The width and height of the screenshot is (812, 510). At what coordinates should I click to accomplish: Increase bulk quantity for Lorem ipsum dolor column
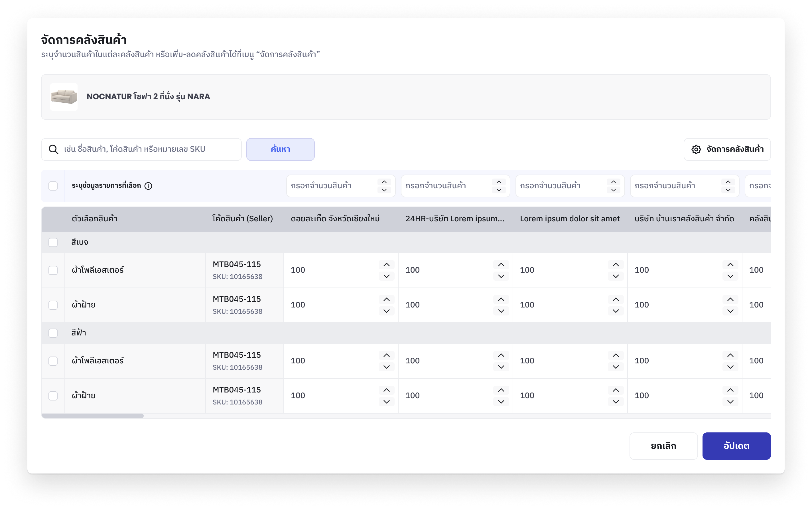[x=614, y=182]
